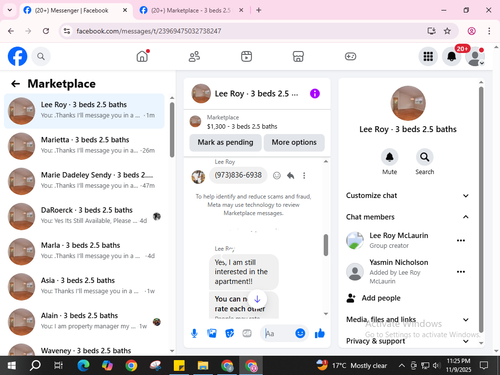Jump to latest message arrow
500x375 pixels.
click(x=257, y=299)
